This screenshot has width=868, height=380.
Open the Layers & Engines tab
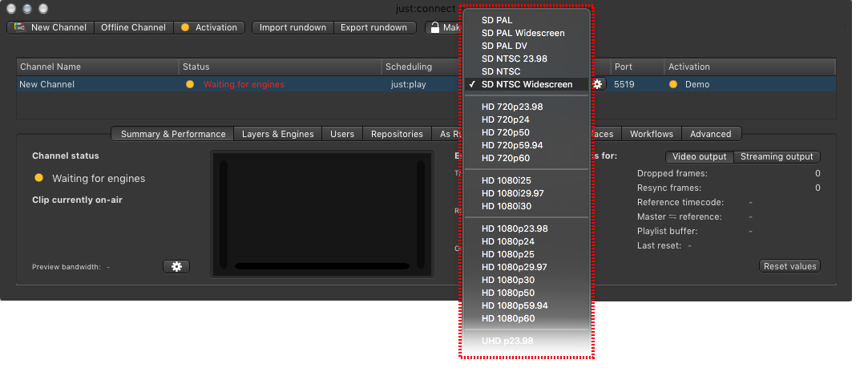pos(278,134)
